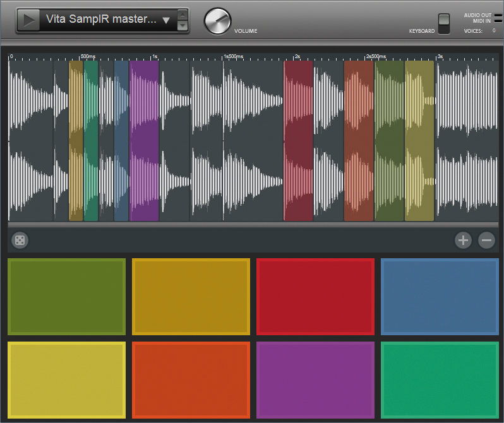
Task: Tap the purple sample pad
Action: click(x=315, y=379)
